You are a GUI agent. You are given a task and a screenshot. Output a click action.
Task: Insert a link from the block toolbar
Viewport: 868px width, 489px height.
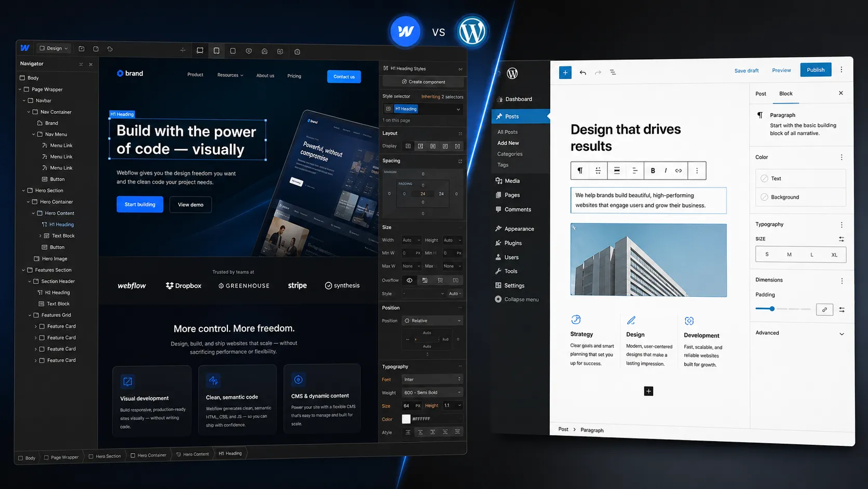tap(679, 170)
